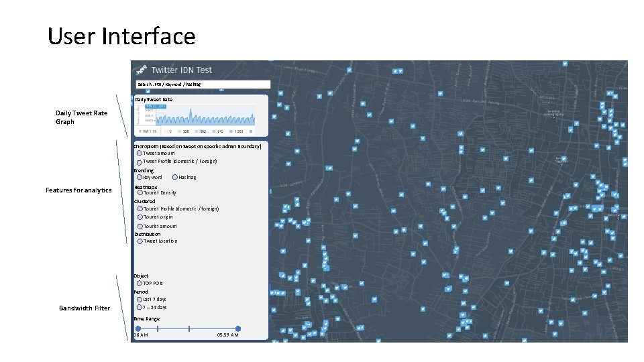The image size is (644, 362).
Task: Select the Tweet amount radio button
Action: point(140,153)
